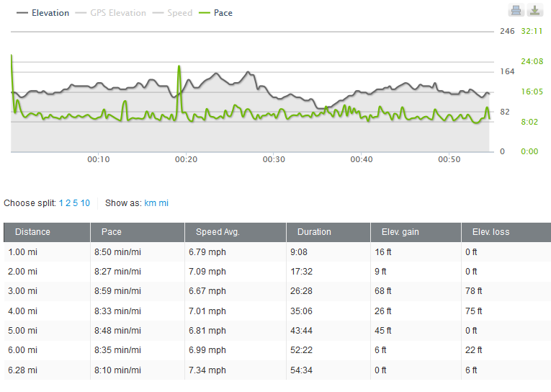The width and height of the screenshot is (551, 392).
Task: Click the print chart icon
Action: click(516, 10)
